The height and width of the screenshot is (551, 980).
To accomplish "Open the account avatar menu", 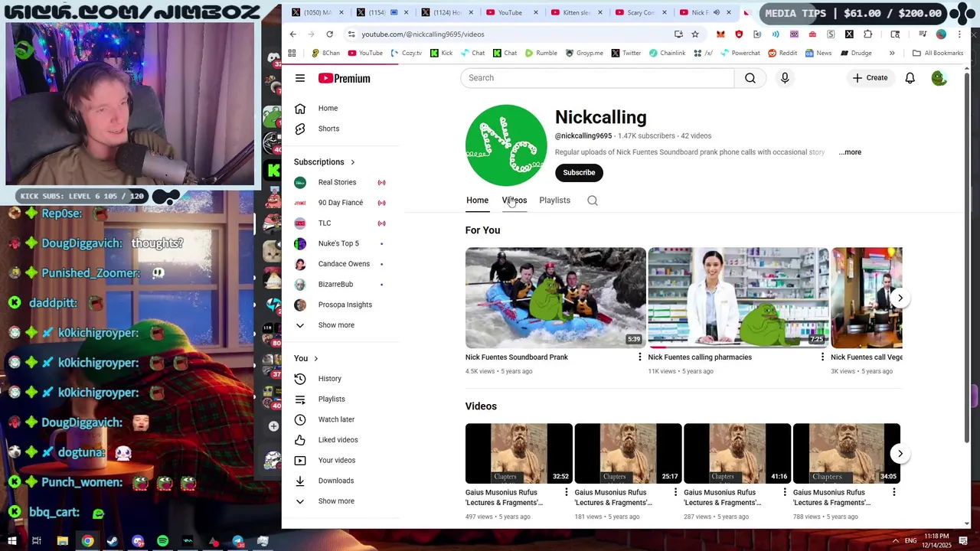I will point(939,78).
